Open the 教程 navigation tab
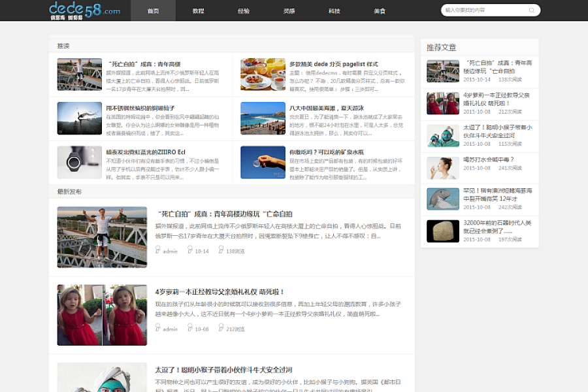Image resolution: width=588 pixels, height=392 pixels. (x=199, y=10)
